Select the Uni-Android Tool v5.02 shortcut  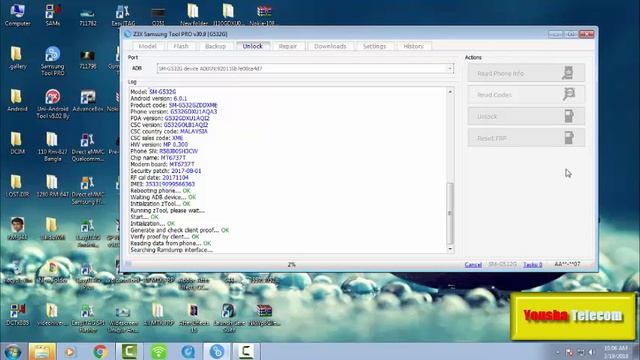53,104
